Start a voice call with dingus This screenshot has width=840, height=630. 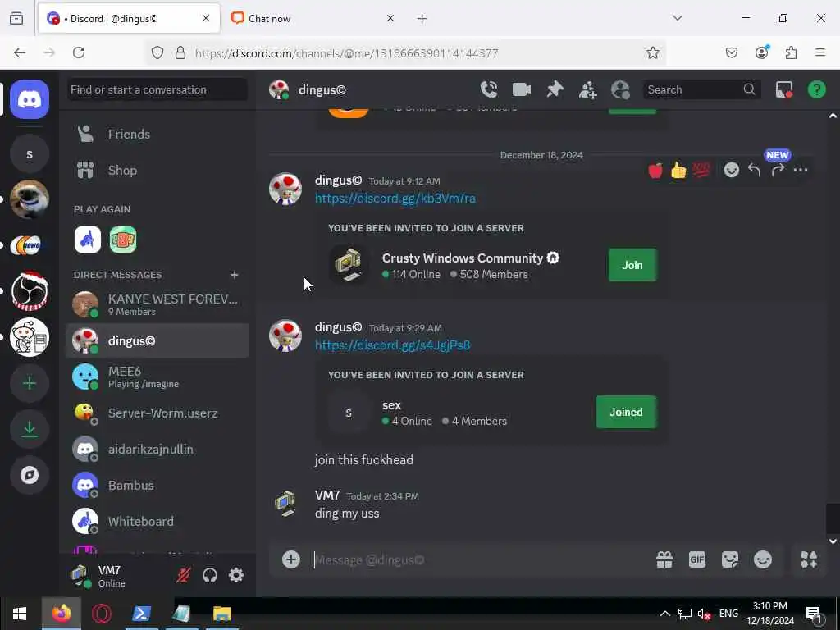pyautogui.click(x=489, y=89)
